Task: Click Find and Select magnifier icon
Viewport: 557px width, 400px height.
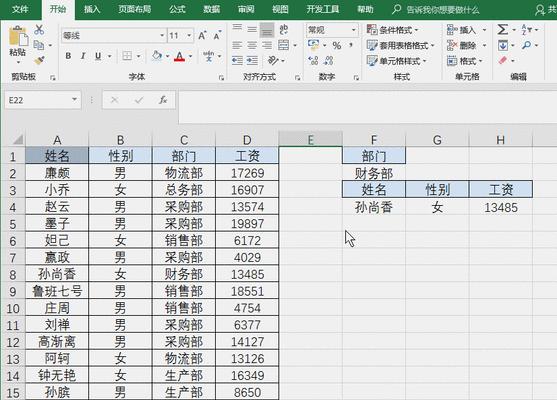Action: click(x=527, y=45)
